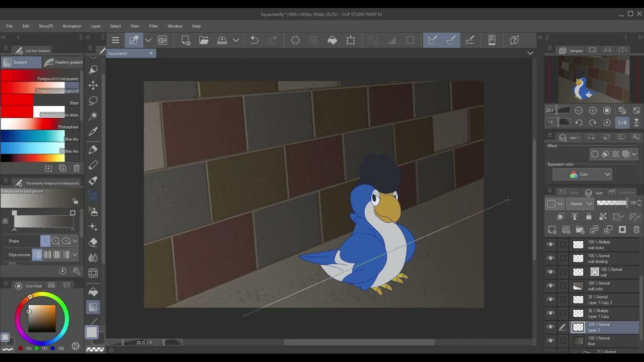Image resolution: width=644 pixels, height=362 pixels.
Task: Select the Move layer tool
Action: point(93,85)
